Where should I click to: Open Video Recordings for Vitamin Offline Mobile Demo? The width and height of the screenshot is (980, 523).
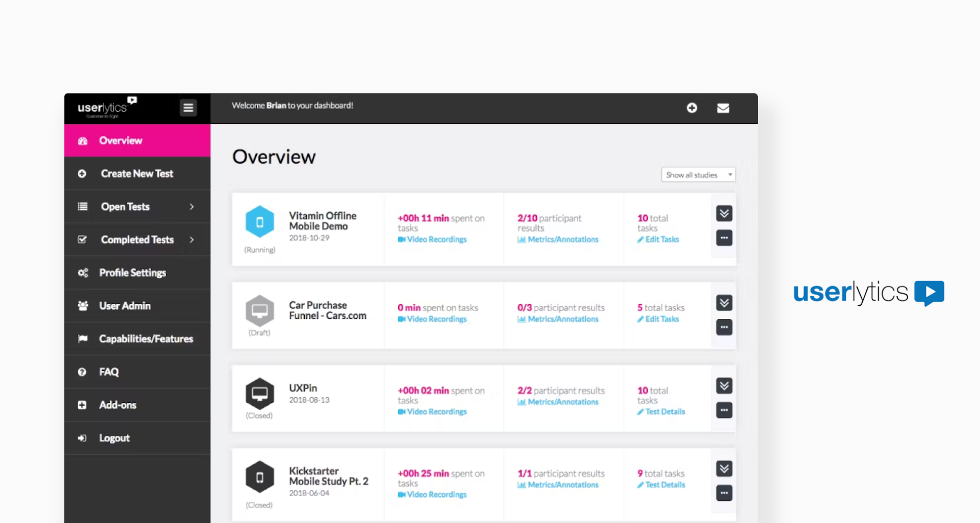click(x=436, y=239)
